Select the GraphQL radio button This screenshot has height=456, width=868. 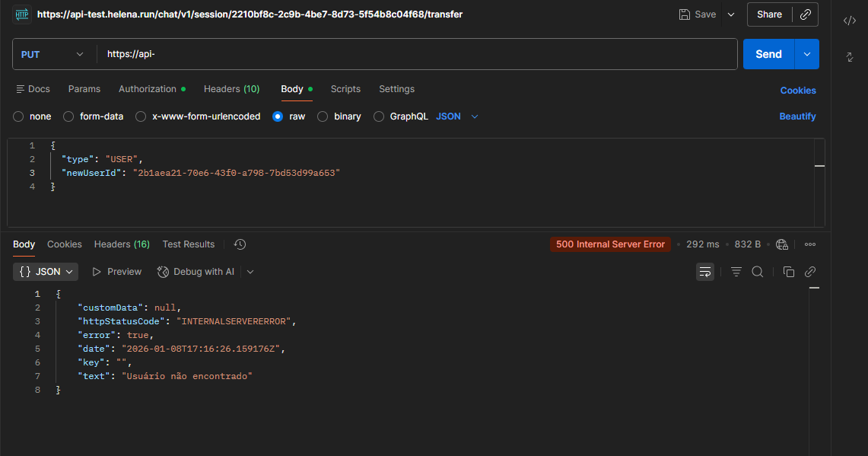click(x=379, y=116)
